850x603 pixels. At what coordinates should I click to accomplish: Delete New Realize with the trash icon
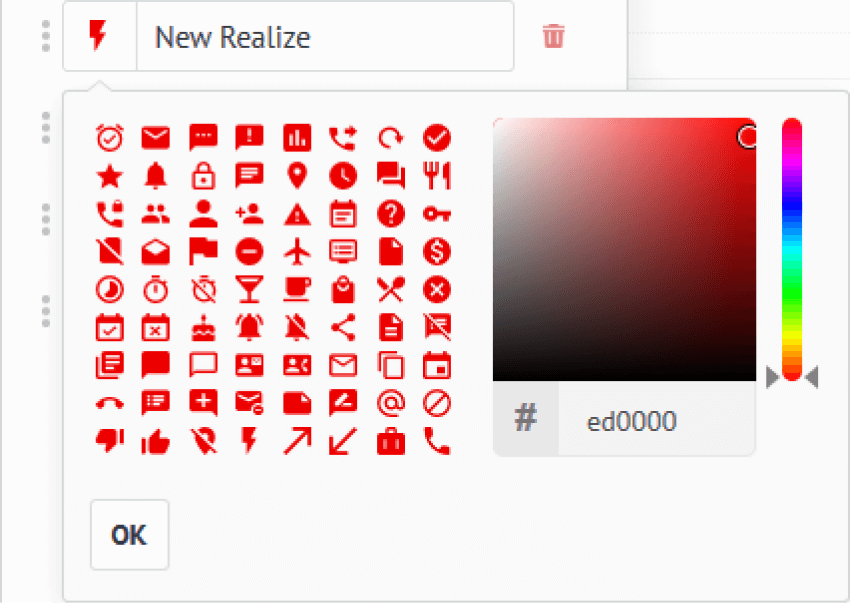(x=553, y=36)
